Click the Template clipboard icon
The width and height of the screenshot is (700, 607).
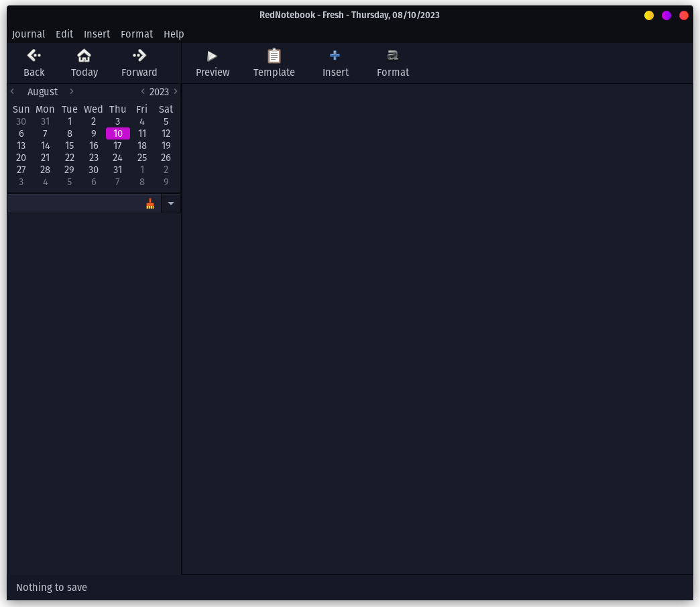(x=274, y=56)
